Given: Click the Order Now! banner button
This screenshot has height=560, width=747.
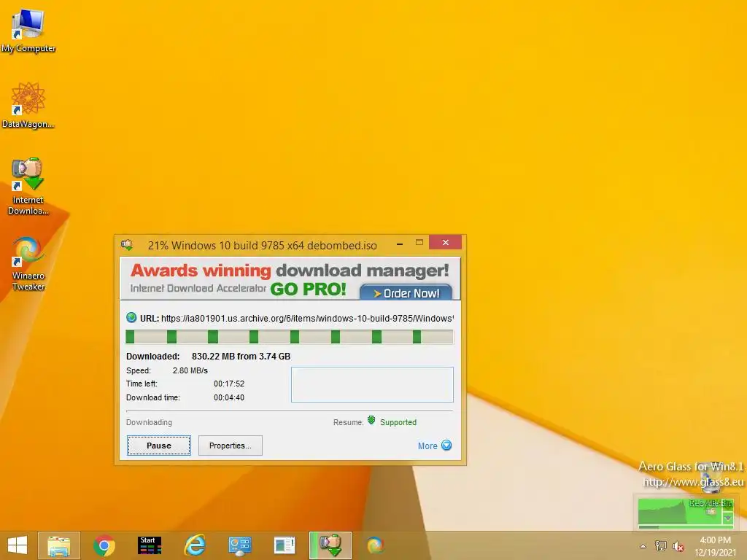Looking at the screenshot, I should coord(406,293).
